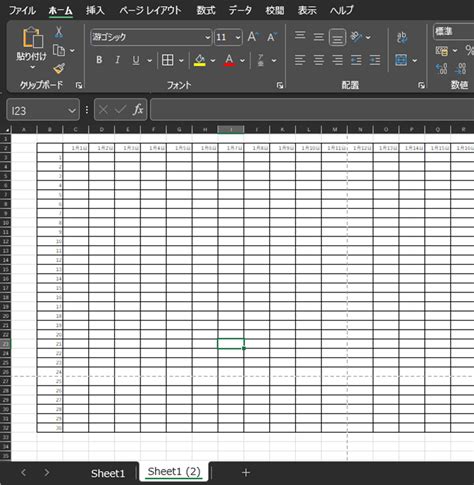Image resolution: width=474 pixels, height=485 pixels.
Task: Expand the fill color dropdown arrow
Action: coord(213,61)
